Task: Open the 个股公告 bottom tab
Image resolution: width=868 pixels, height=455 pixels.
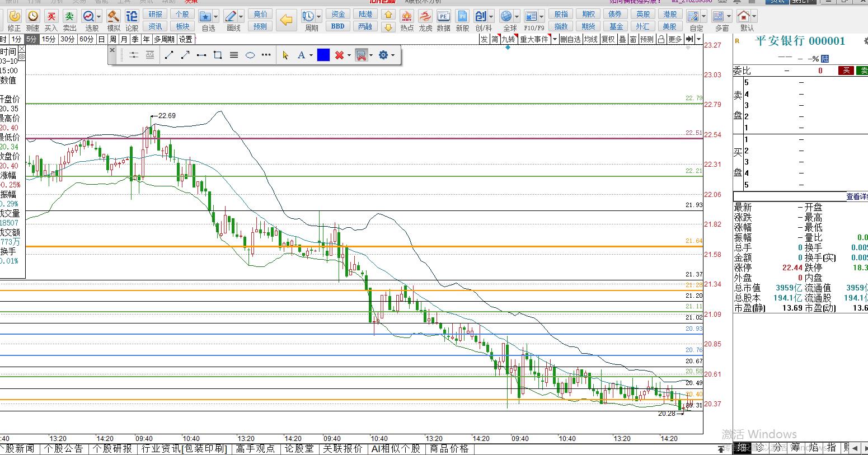Action: point(64,449)
